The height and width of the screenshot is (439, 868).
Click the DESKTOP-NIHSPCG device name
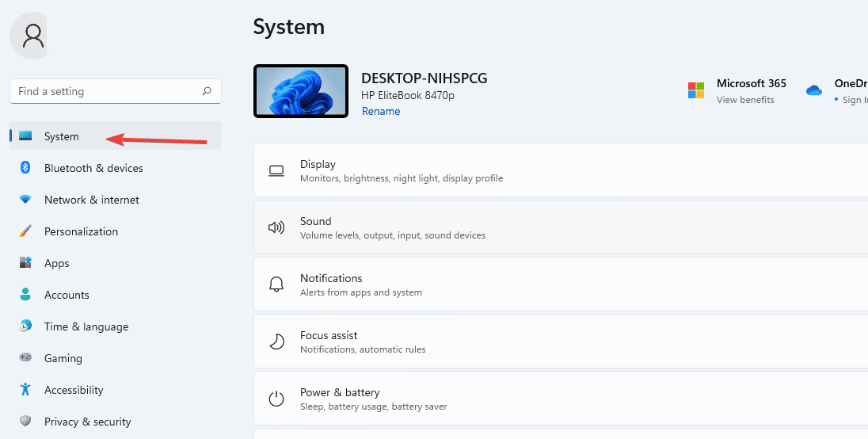(424, 78)
